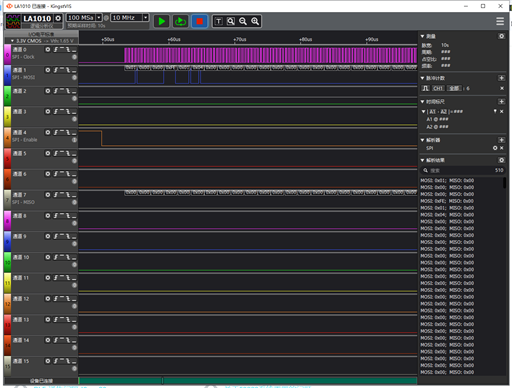
Task: Remove the CH1 pulse counter
Action: [x=502, y=88]
